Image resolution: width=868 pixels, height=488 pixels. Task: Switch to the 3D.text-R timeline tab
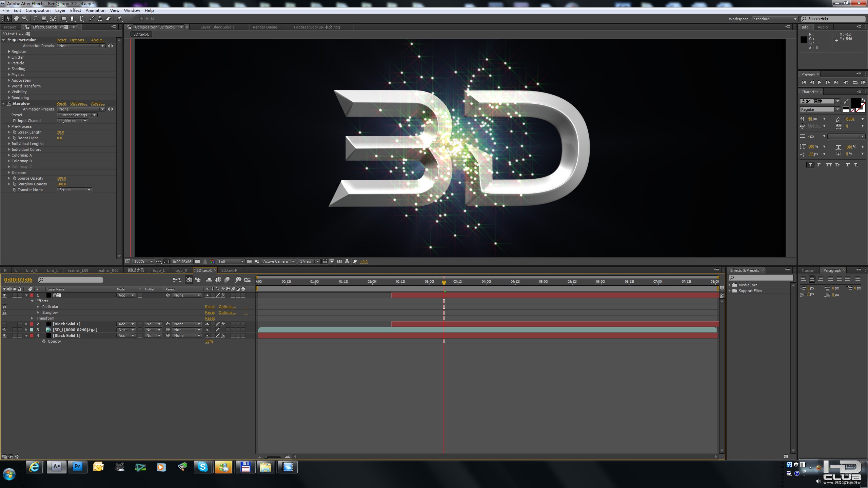229,270
